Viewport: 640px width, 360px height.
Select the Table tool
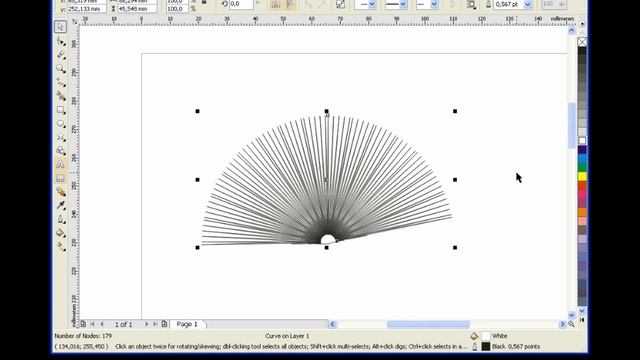click(60, 178)
